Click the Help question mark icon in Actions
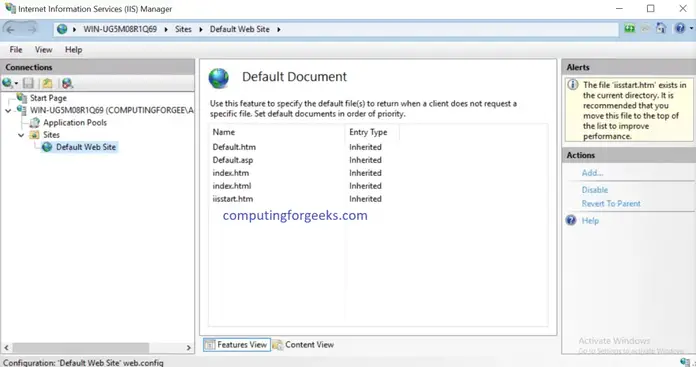Image resolution: width=696 pixels, height=367 pixels. [x=571, y=220]
